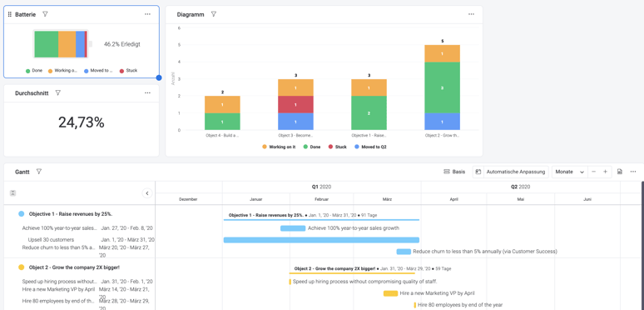Click the Hire 80 employees Gantt marker
This screenshot has height=310, width=644.
click(415, 305)
